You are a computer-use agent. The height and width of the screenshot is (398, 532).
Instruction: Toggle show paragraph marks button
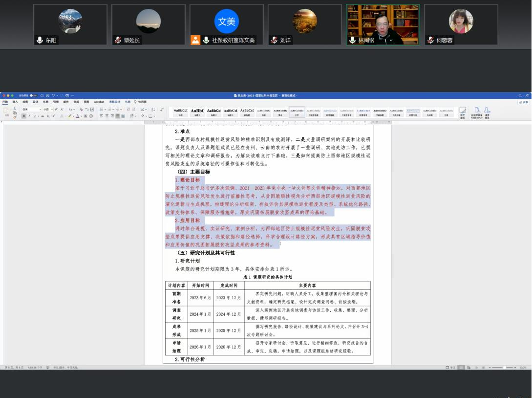click(x=162, y=110)
